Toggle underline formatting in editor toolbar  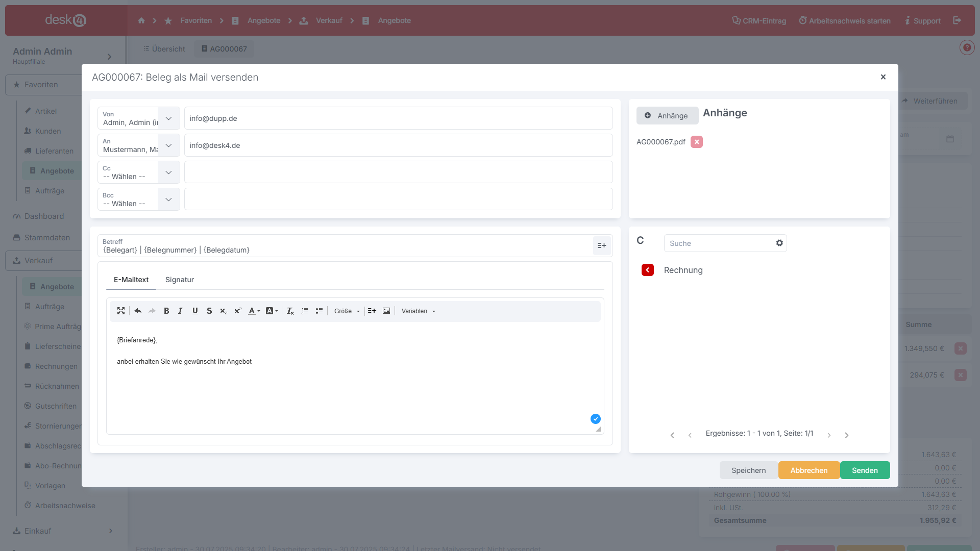tap(195, 311)
